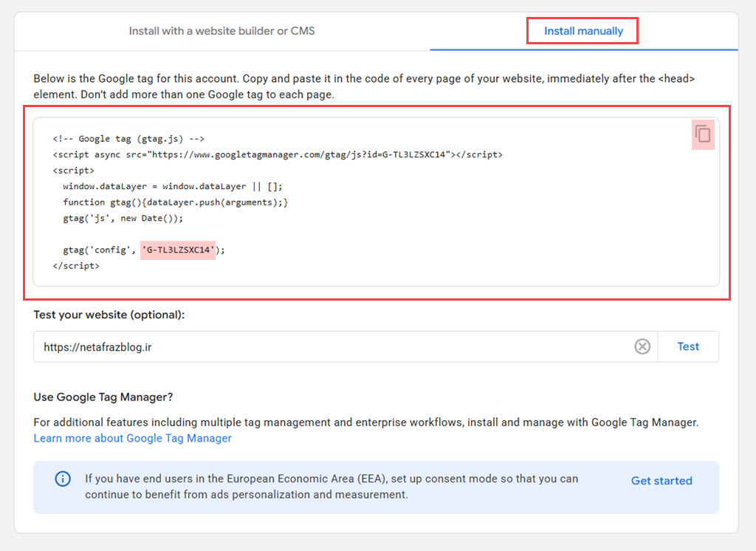
Task: Click the Below is the Google tag instruction text
Action: 364,86
